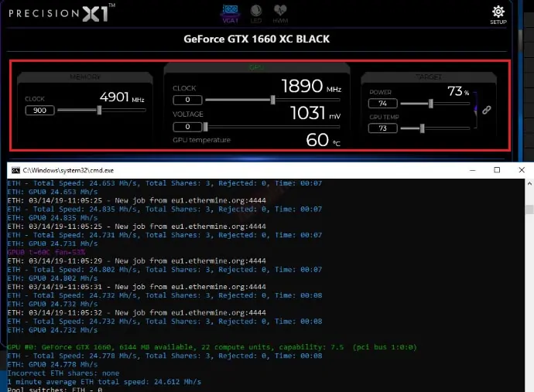
Task: Click the GPU temp target slider handle
Action: tap(423, 128)
